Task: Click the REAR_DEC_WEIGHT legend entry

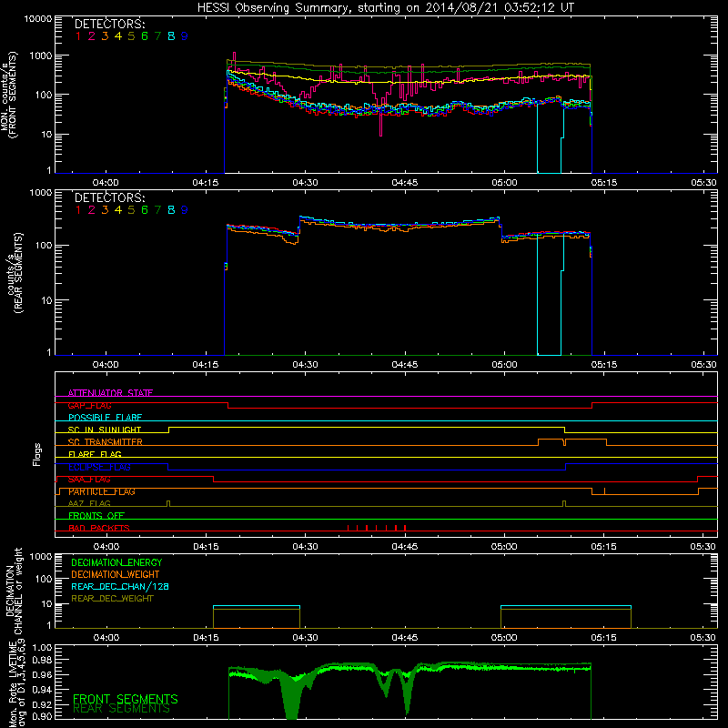Action: [112, 599]
